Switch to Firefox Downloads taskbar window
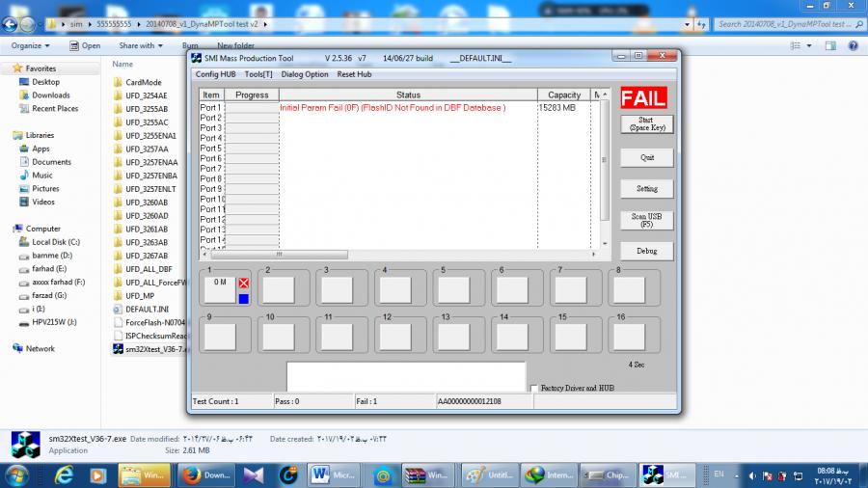This screenshot has height=488, width=868. tap(206, 474)
